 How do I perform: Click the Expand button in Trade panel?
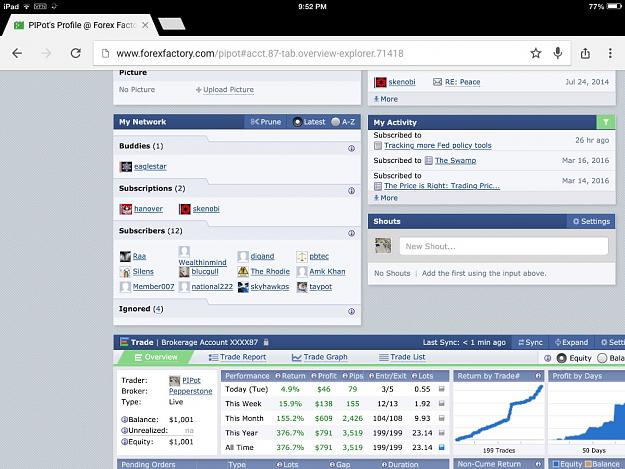tap(572, 342)
